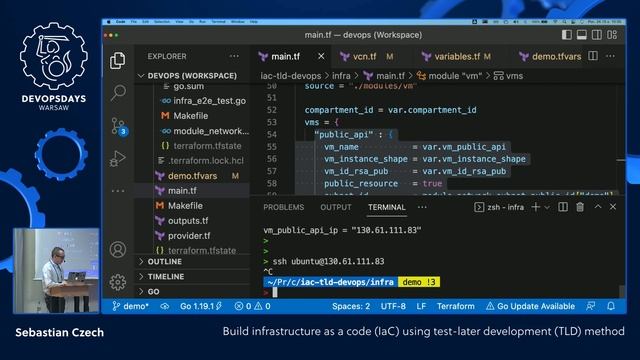This screenshot has height=360, width=640.
Task: Select the TERMINAL panel tab
Action: pyautogui.click(x=387, y=207)
